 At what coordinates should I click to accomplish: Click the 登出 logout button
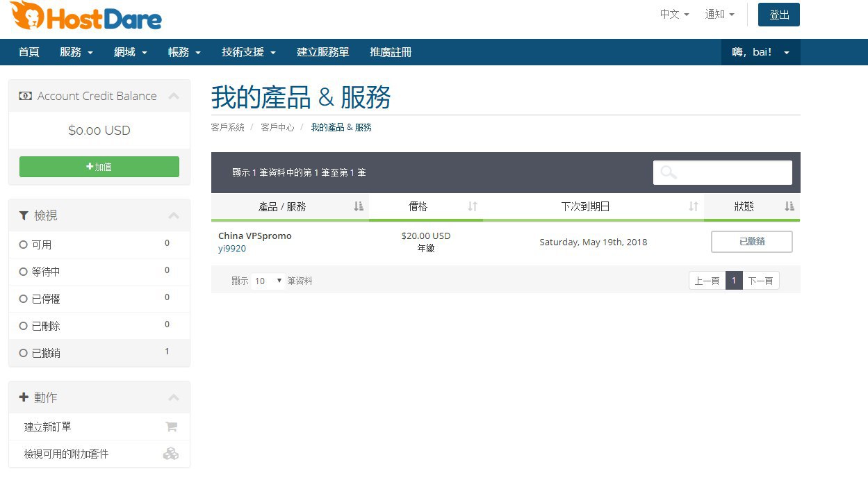click(778, 15)
